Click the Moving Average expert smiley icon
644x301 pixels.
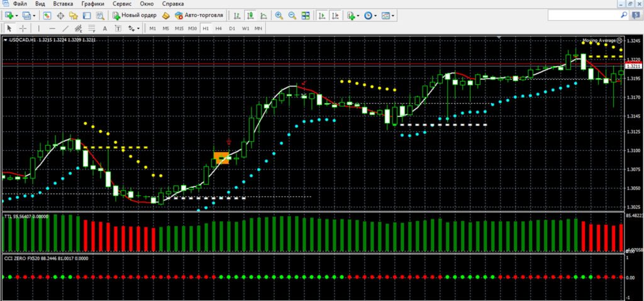[x=619, y=40]
